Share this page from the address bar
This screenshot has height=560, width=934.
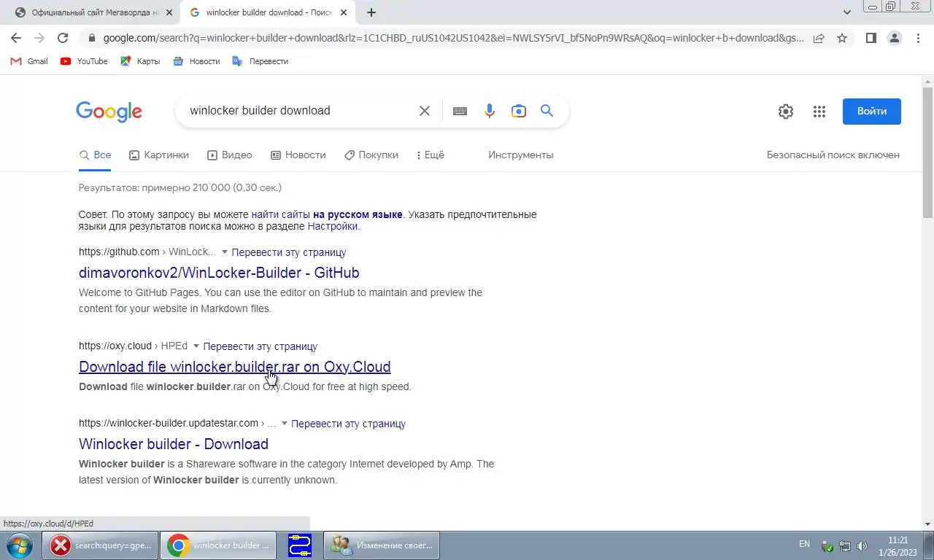(819, 38)
